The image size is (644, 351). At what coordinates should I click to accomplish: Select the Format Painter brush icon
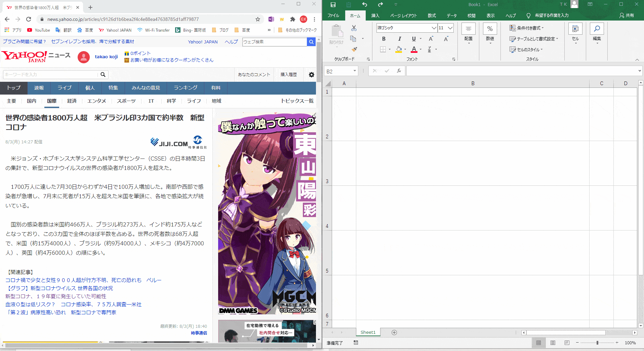tap(355, 49)
